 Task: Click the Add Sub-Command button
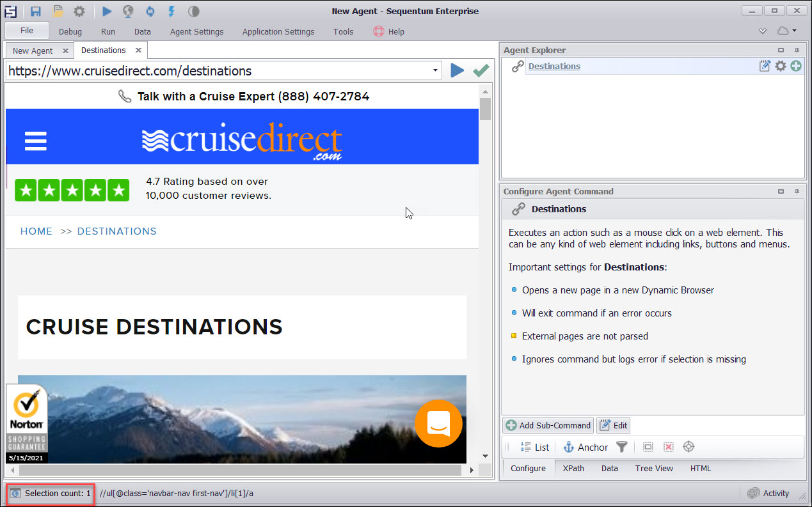click(548, 425)
